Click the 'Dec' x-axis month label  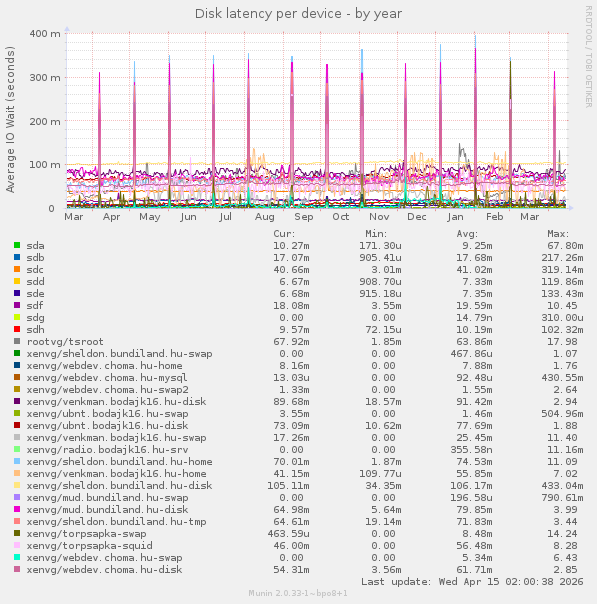click(x=417, y=217)
